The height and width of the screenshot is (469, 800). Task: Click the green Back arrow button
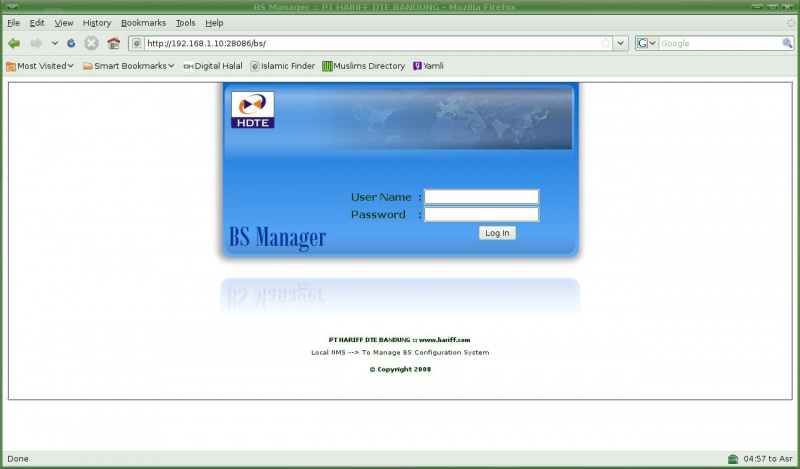pos(14,44)
